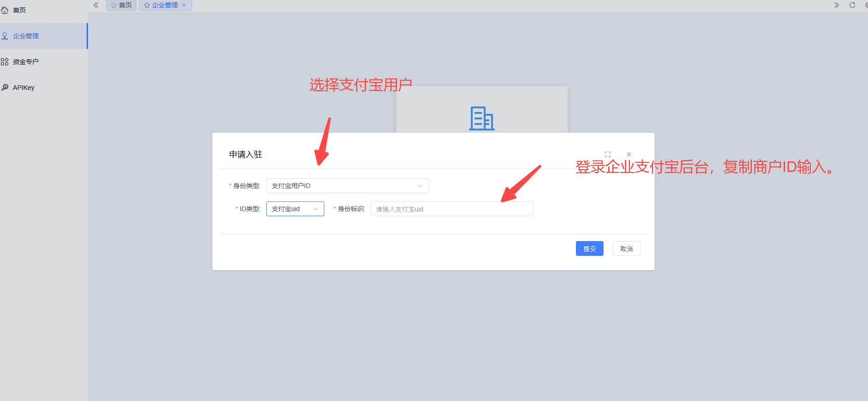The image size is (868, 401).
Task: Open the 身份类型 dropdown showing 支付宝用户ID
Action: [347, 186]
